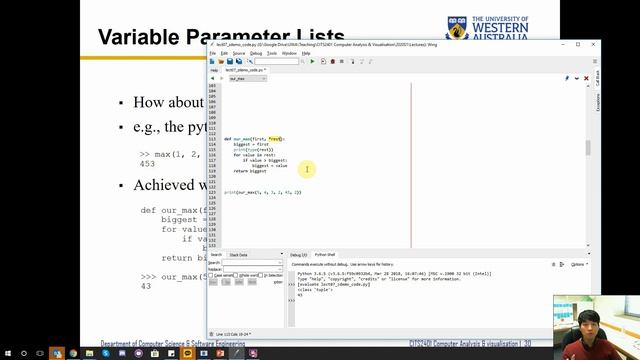Click the blue pin icon in editor header
Screen dimensions: 640x360
tap(567, 78)
